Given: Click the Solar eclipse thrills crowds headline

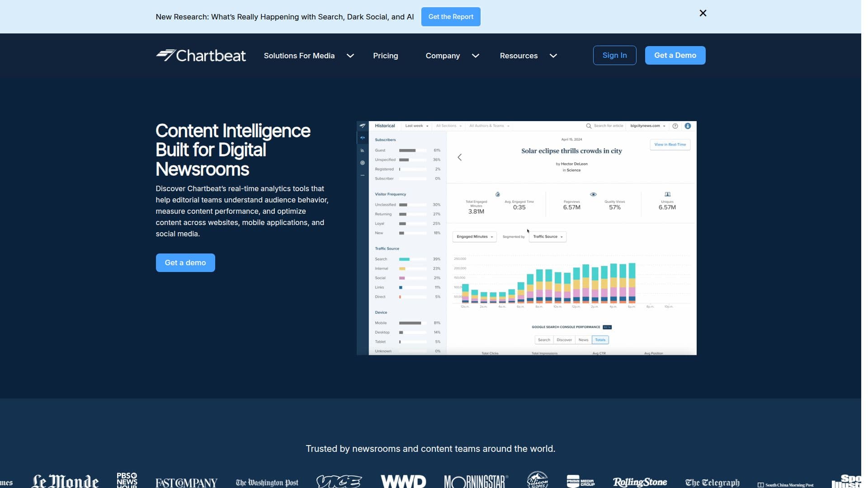Looking at the screenshot, I should click(x=571, y=151).
